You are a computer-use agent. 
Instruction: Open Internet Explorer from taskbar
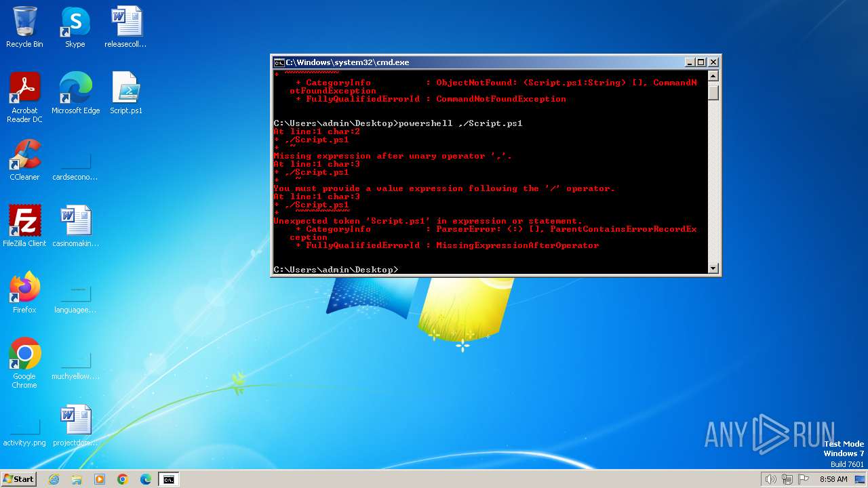pos(54,479)
